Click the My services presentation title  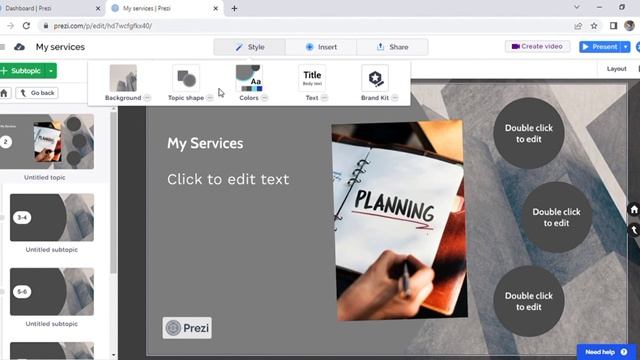click(x=60, y=47)
